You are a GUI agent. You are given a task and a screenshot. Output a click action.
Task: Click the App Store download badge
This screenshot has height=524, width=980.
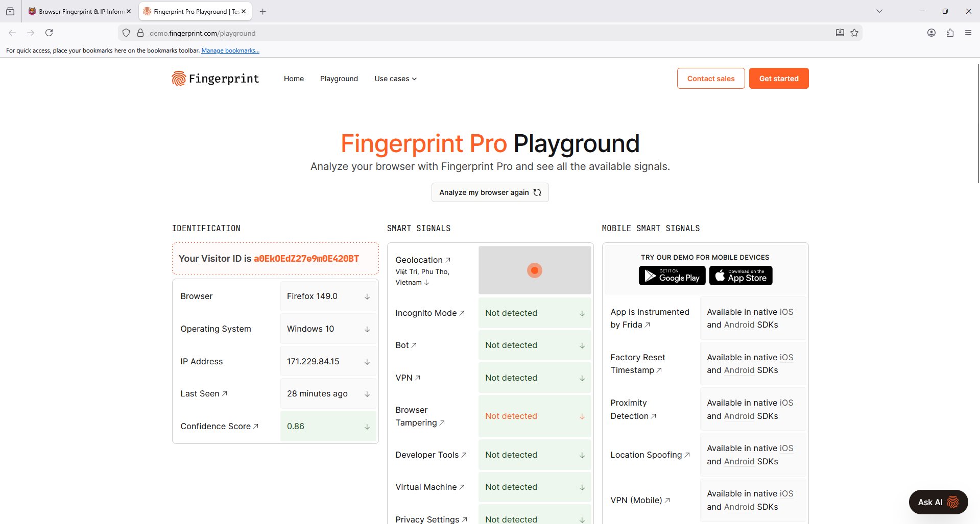[x=740, y=276]
